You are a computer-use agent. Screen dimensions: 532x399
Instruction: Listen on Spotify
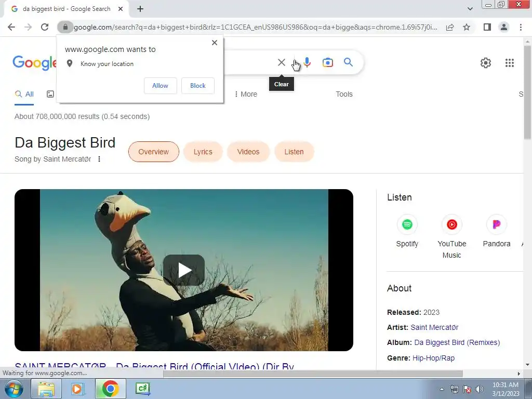pos(407,231)
